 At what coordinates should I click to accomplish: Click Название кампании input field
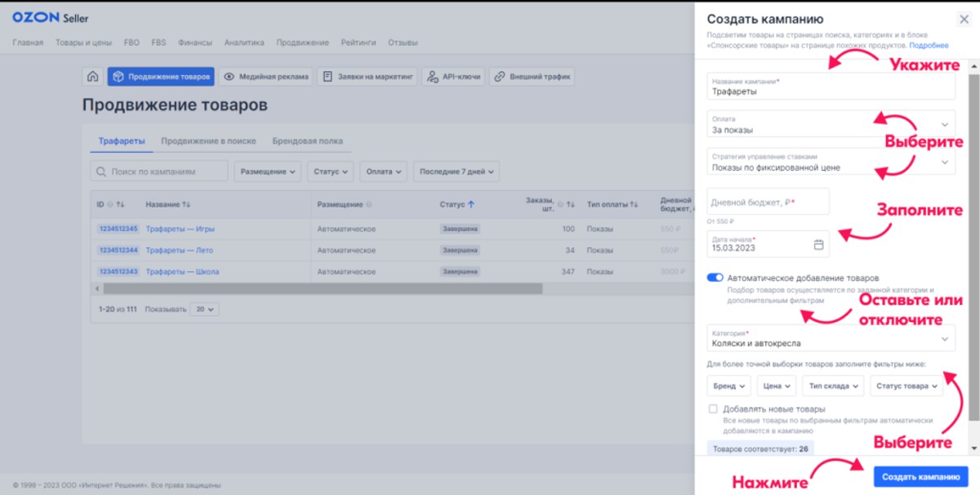[831, 87]
